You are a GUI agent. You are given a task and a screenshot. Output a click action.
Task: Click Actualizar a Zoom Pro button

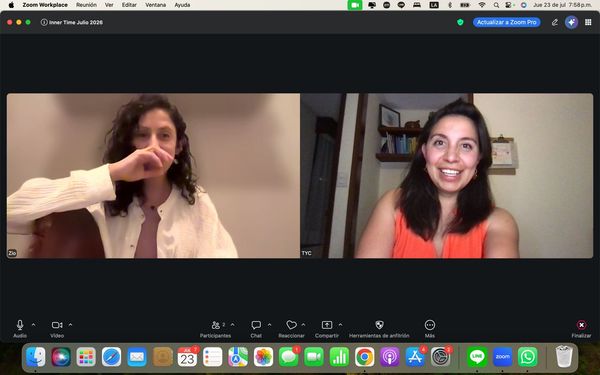click(507, 22)
